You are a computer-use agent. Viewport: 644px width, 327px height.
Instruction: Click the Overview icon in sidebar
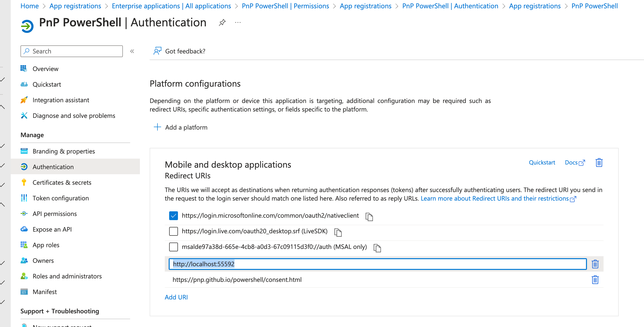(24, 69)
